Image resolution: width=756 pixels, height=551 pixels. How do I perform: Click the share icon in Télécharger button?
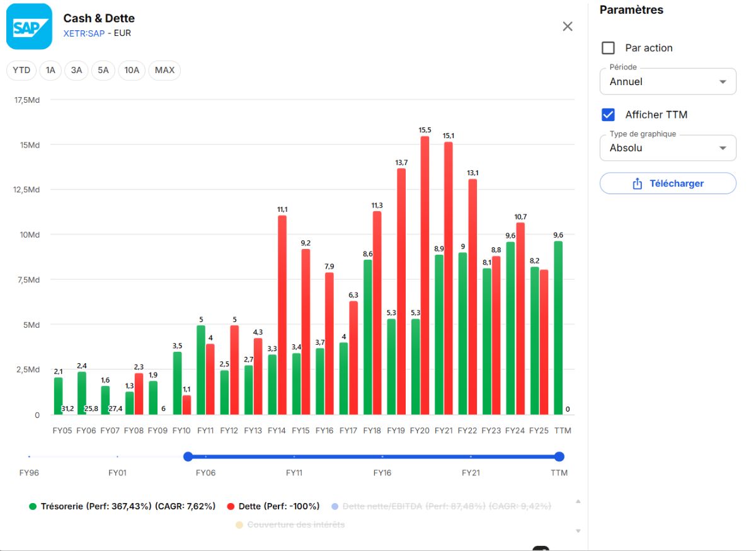pos(637,183)
